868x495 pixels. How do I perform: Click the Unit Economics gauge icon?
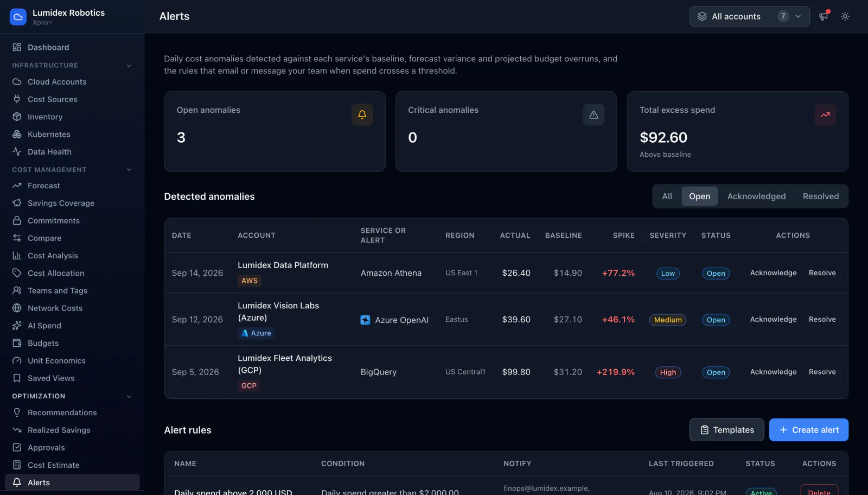coord(17,360)
